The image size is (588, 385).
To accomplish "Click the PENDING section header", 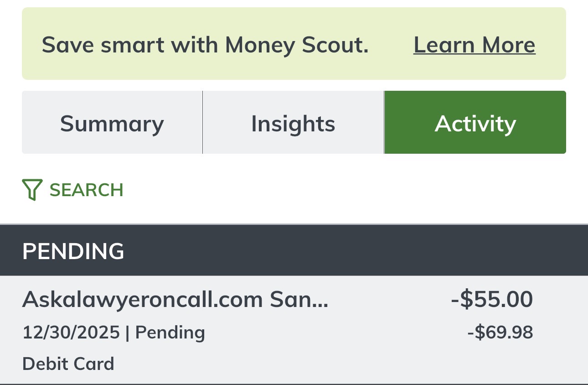I will coord(73,251).
